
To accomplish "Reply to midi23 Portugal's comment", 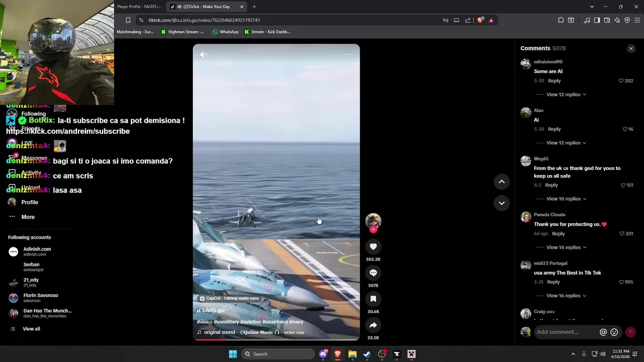I will tap(553, 282).
